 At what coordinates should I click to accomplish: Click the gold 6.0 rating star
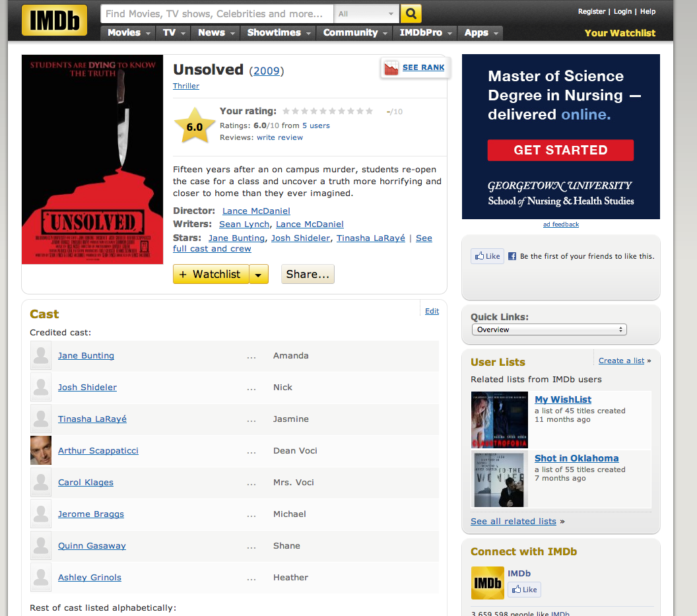tap(195, 126)
